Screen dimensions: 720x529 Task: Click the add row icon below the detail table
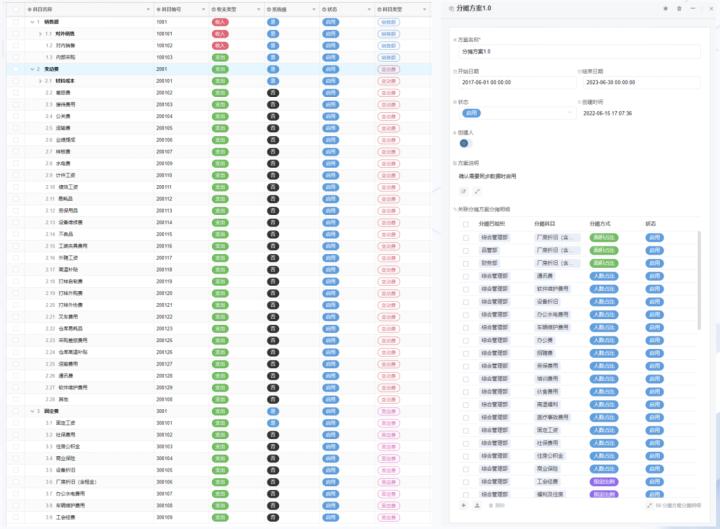point(464,506)
